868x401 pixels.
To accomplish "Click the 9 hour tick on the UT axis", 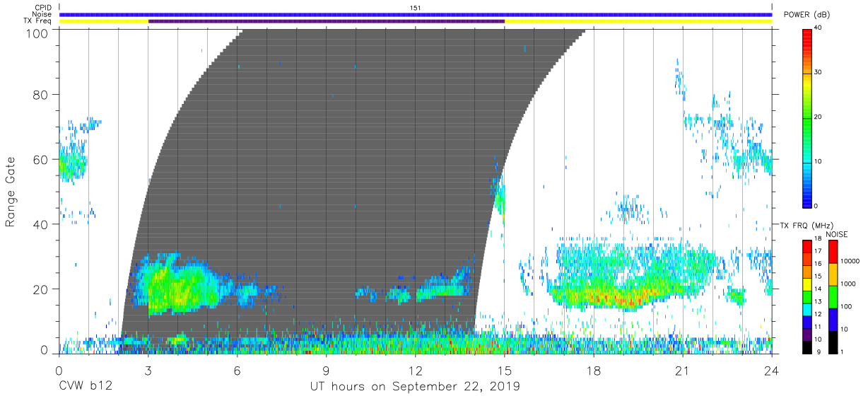I will coord(327,369).
